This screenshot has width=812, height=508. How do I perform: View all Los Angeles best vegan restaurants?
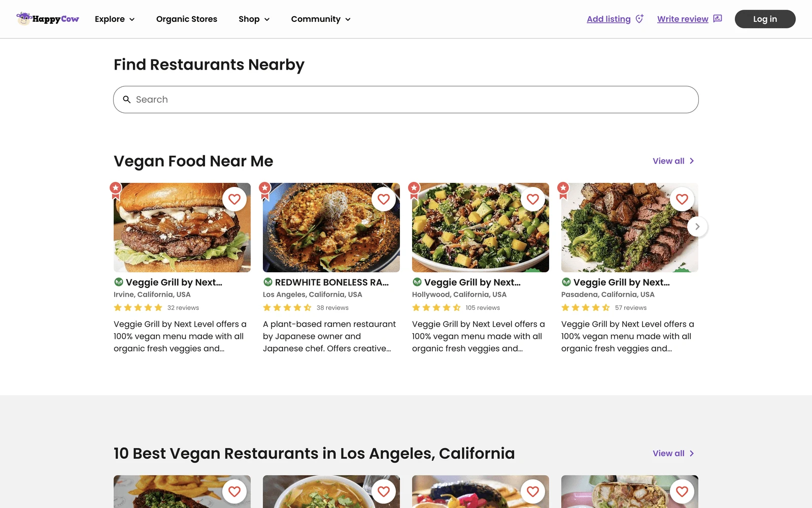pos(673,453)
